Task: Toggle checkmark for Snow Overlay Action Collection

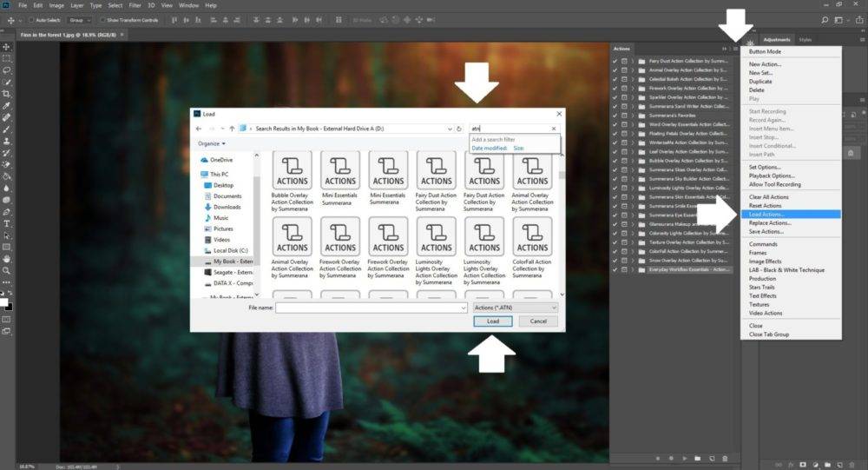Action: point(615,261)
